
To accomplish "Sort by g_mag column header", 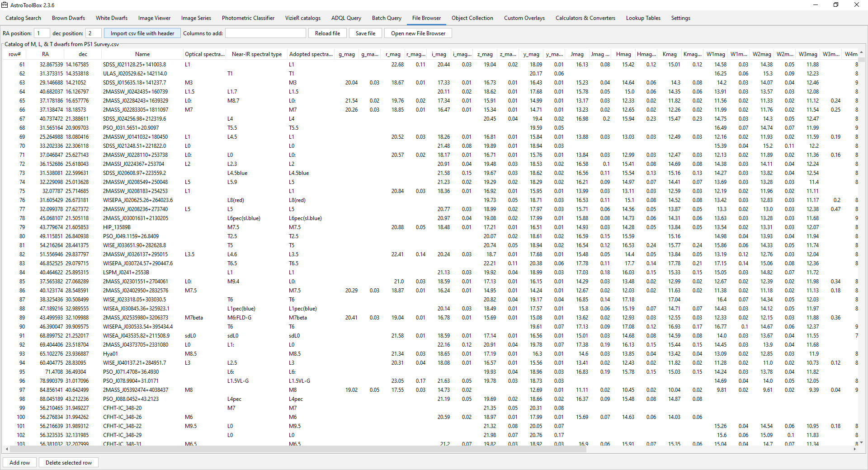I will (x=347, y=54).
